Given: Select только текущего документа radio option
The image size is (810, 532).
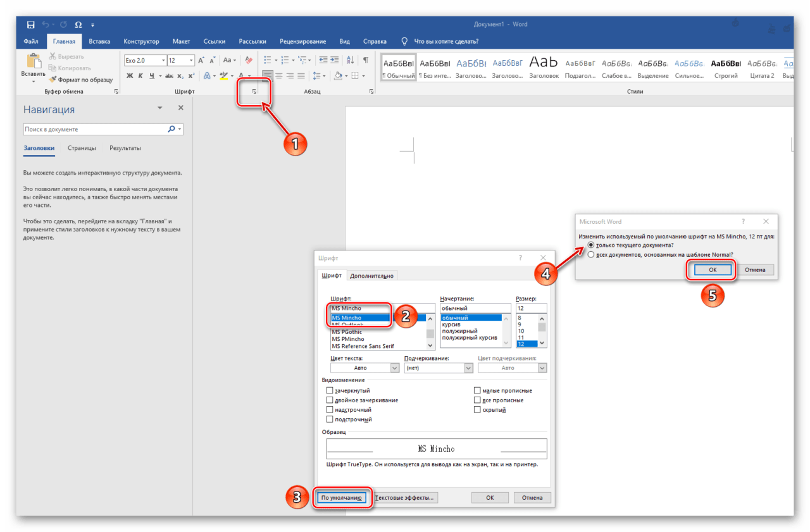Looking at the screenshot, I should pyautogui.click(x=591, y=245).
